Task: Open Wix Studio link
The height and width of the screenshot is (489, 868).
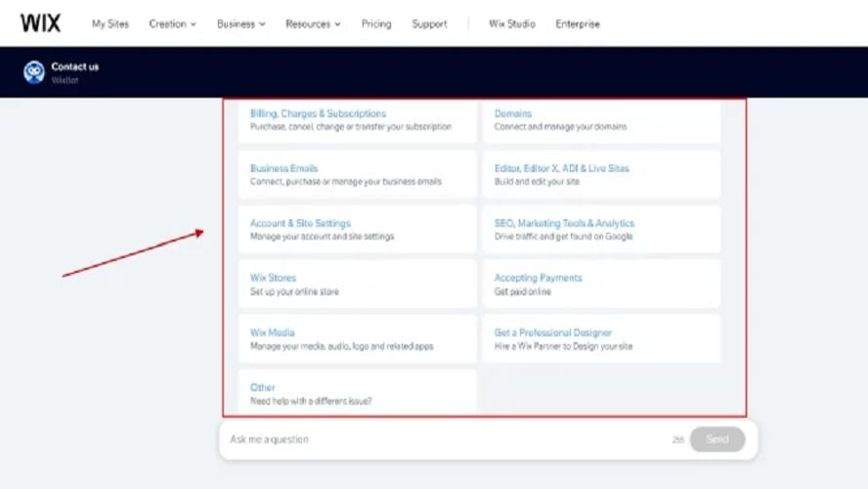Action: [x=512, y=23]
